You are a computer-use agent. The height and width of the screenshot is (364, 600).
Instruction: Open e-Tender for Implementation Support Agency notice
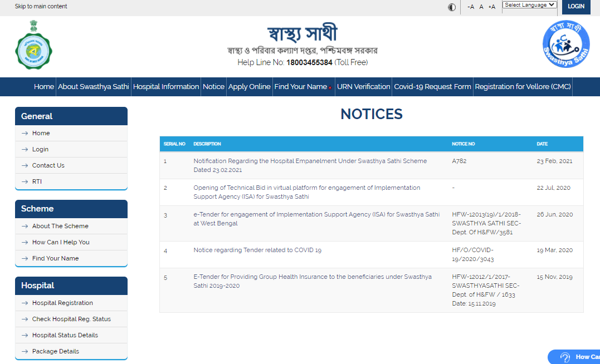tap(316, 219)
